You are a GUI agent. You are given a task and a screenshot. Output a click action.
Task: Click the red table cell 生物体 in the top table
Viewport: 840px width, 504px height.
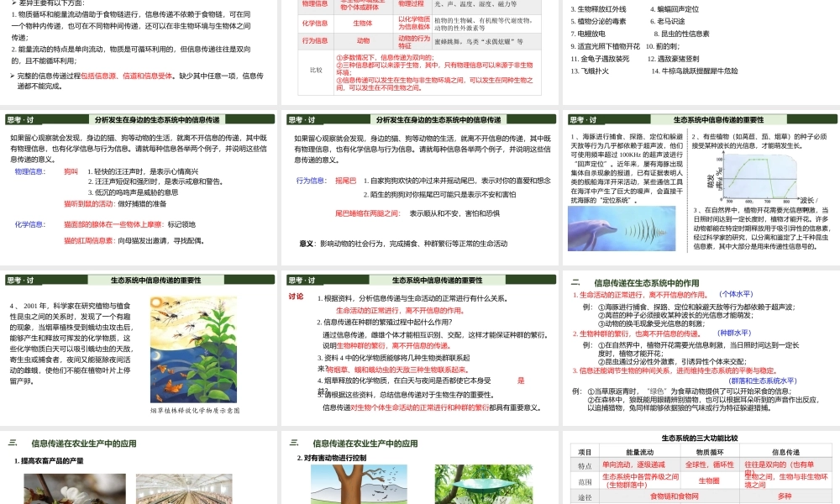point(363,24)
